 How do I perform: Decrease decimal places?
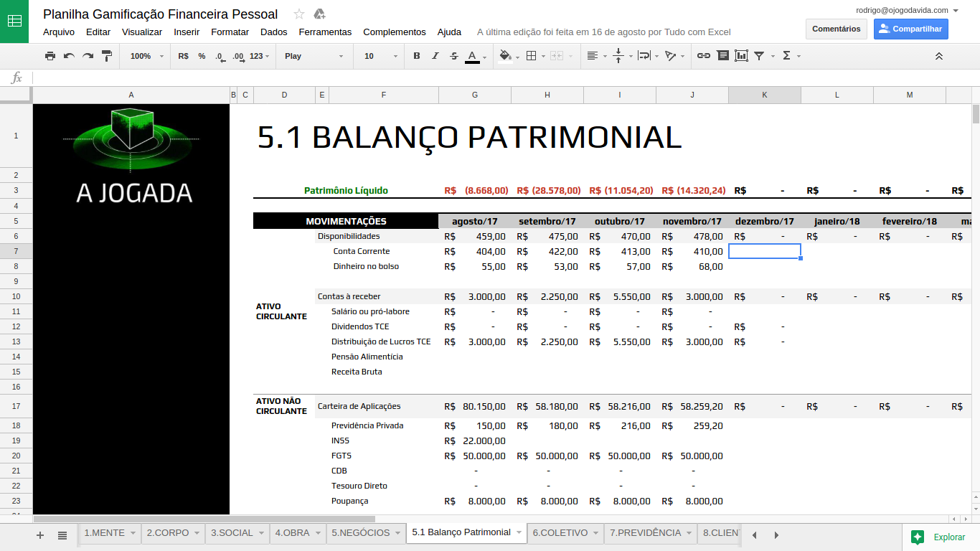220,56
